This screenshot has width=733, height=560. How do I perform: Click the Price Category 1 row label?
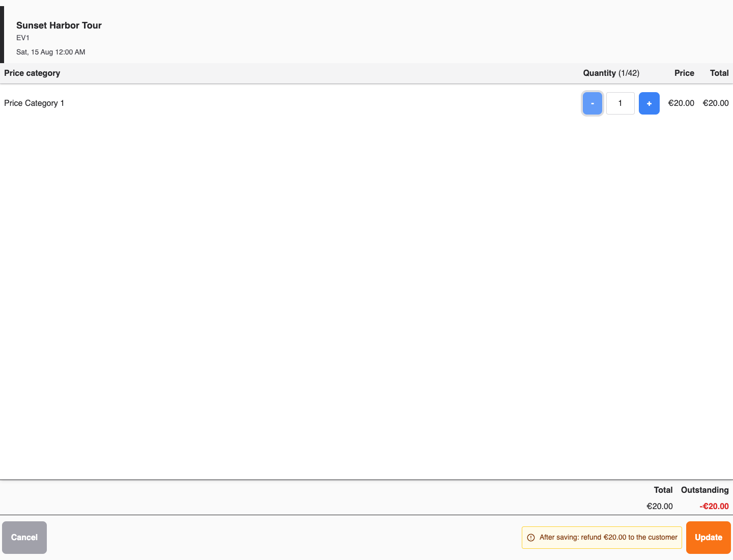pyautogui.click(x=34, y=103)
